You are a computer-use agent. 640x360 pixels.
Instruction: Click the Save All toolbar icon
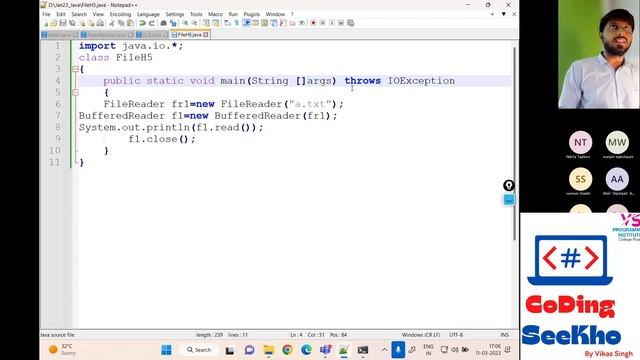coord(72,23)
